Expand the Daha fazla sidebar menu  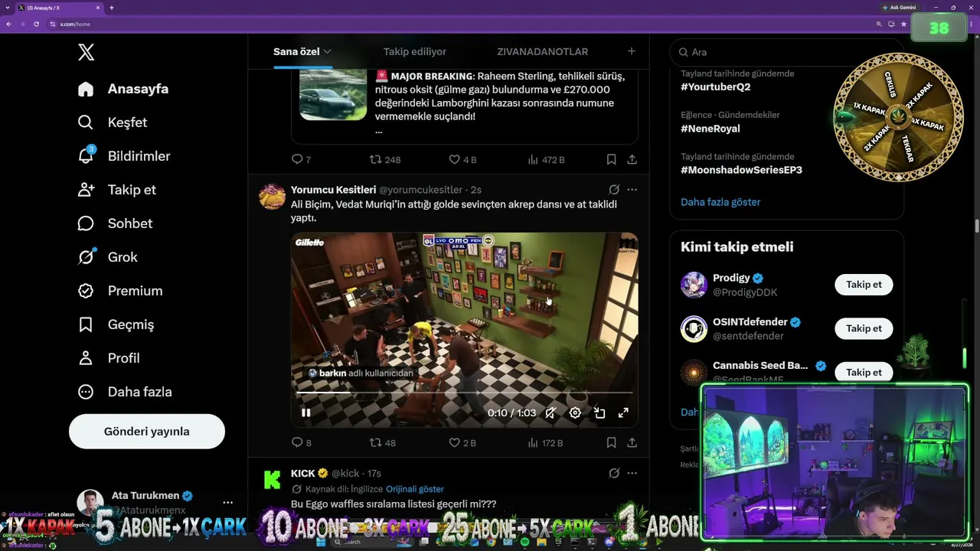pyautogui.click(x=125, y=392)
